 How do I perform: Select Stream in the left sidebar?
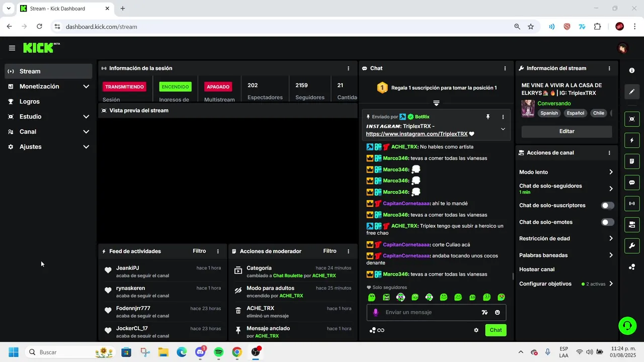[x=49, y=71]
